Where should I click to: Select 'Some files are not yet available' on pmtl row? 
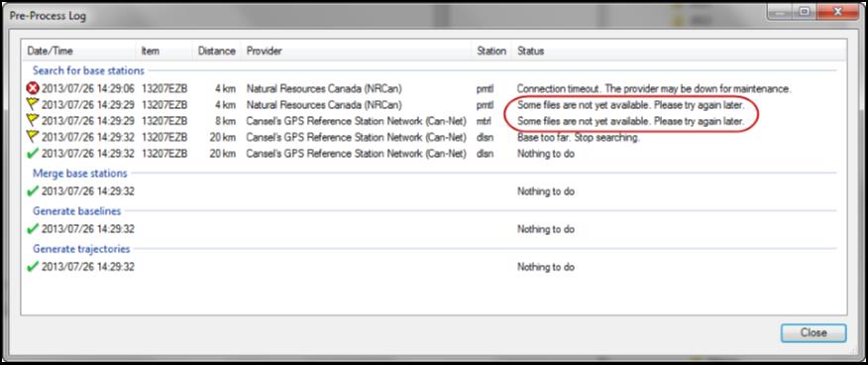[630, 105]
